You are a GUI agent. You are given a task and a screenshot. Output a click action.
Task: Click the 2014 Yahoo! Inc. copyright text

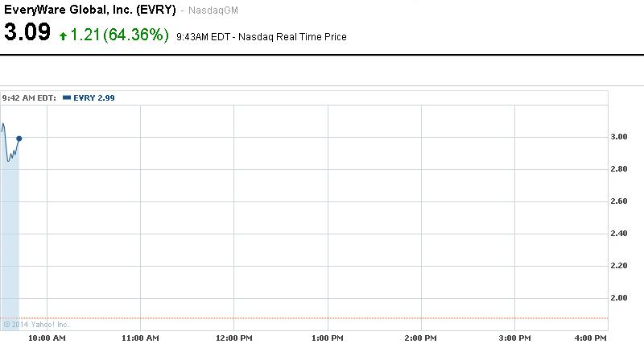pyautogui.click(x=37, y=325)
